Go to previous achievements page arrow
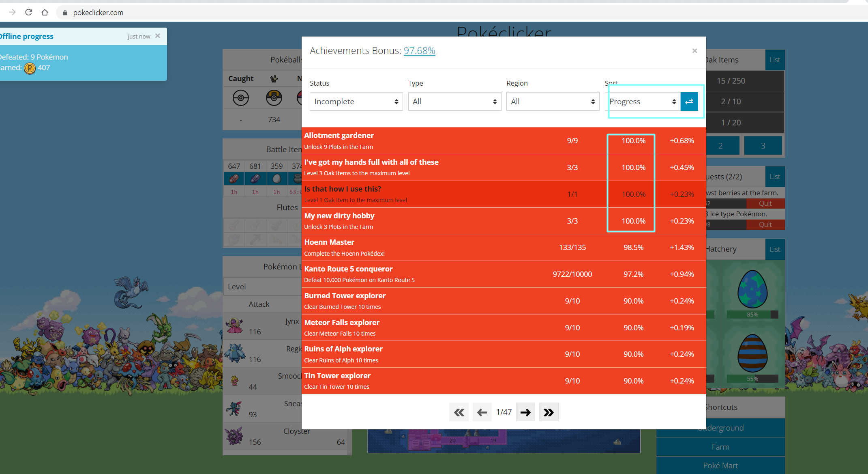Image resolution: width=868 pixels, height=474 pixels. pos(482,412)
